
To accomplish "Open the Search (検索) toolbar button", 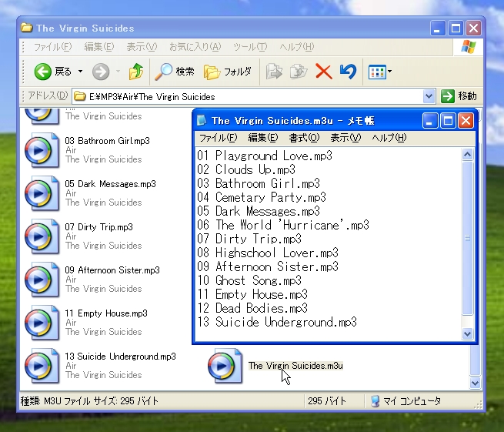I will (175, 72).
